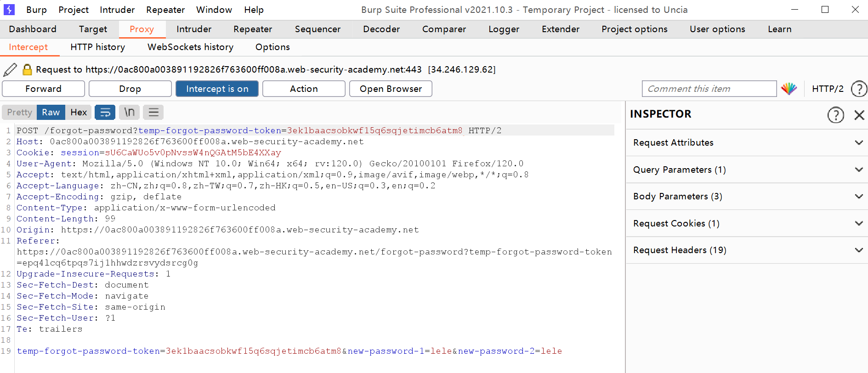Image resolution: width=868 pixels, height=373 pixels.
Task: Drop the intercepted request
Action: [x=130, y=89]
